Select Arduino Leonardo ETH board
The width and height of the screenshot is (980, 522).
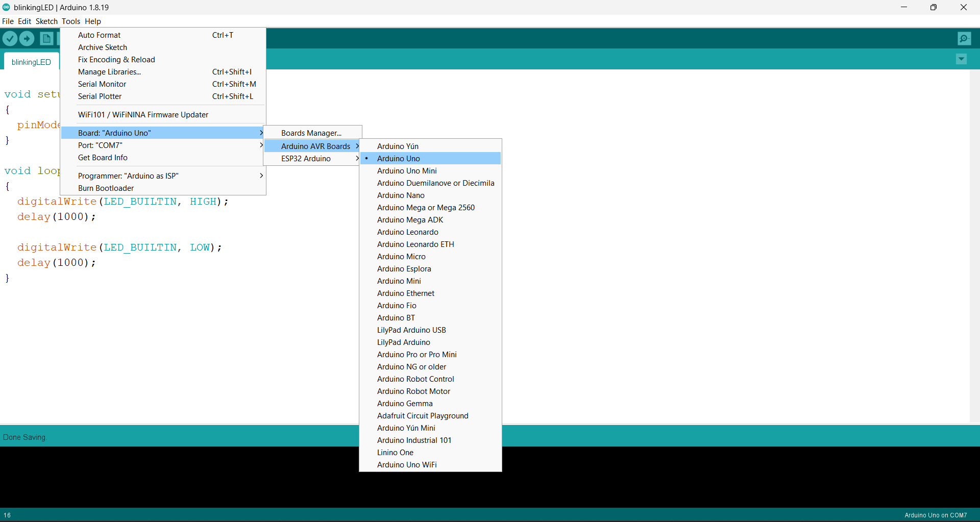coord(430,244)
